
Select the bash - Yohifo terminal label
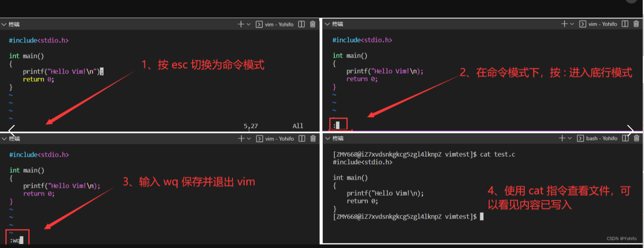click(602, 138)
